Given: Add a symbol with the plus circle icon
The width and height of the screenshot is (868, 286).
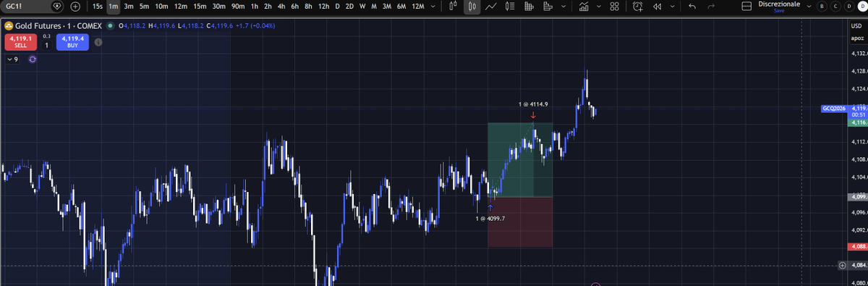Looking at the screenshot, I should (x=75, y=7).
